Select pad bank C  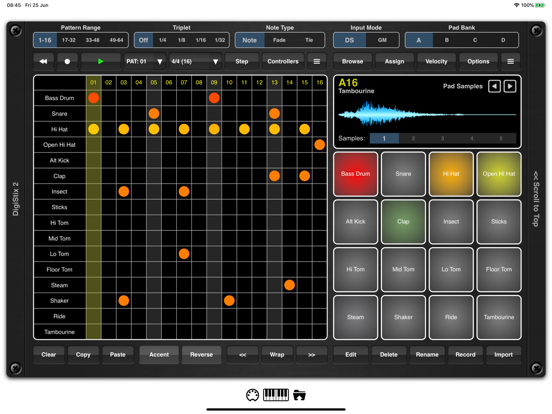pos(475,40)
